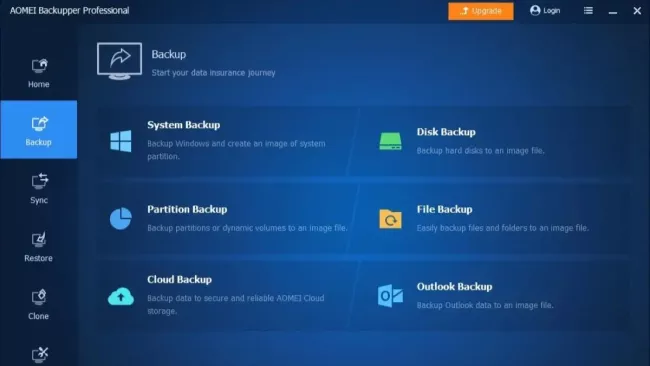This screenshot has width=650, height=366.
Task: Click the Login user avatar icon
Action: pyautogui.click(x=535, y=10)
